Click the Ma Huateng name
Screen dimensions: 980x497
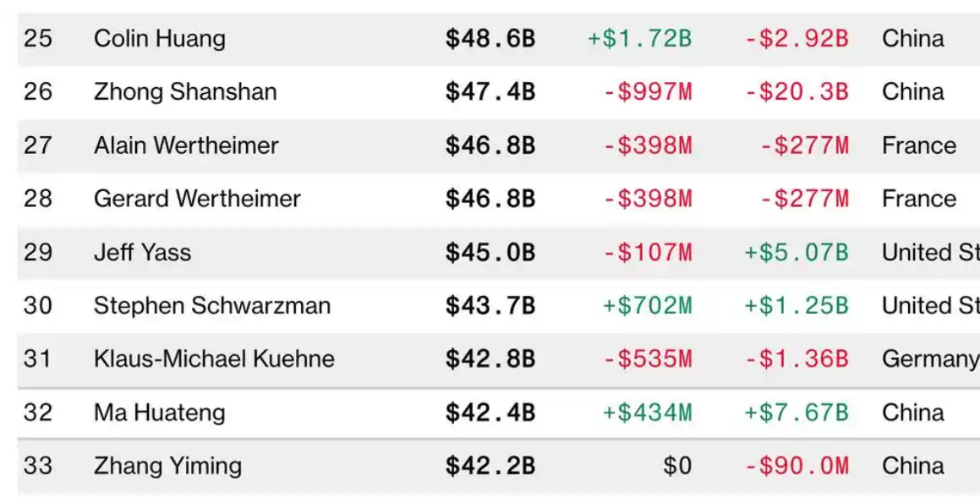click(159, 412)
